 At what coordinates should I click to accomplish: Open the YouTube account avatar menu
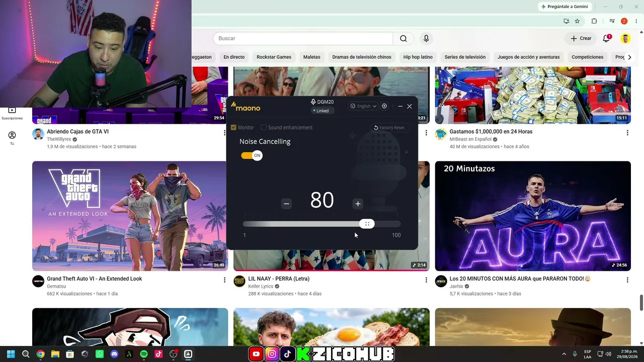(x=625, y=39)
